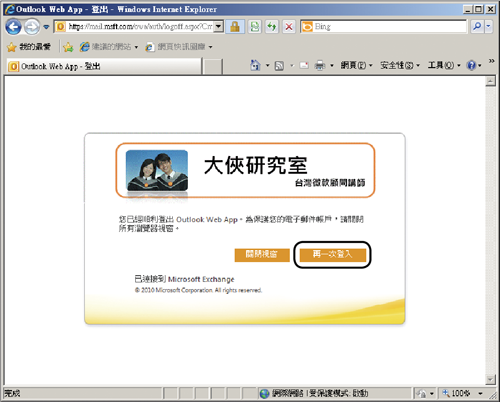This screenshot has width=500, height=402.
Task: Stop loading with the red X
Action: point(289,26)
